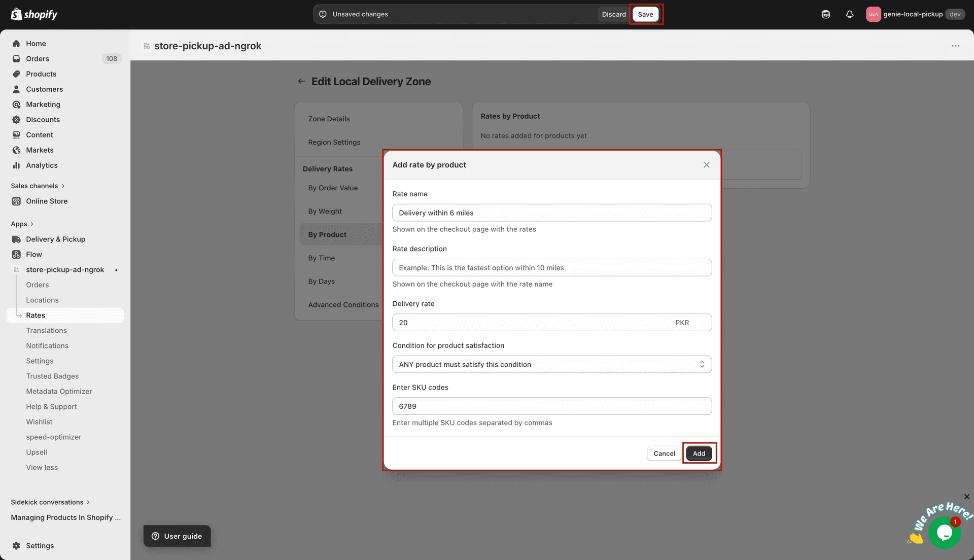The image size is (974, 560).
Task: Expand the Apps section
Action: point(22,224)
